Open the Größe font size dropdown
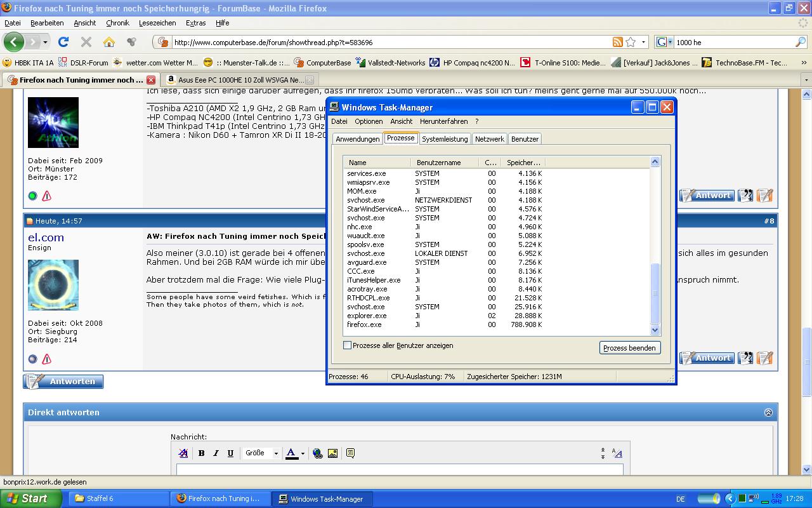This screenshot has height=508, width=812. click(261, 453)
